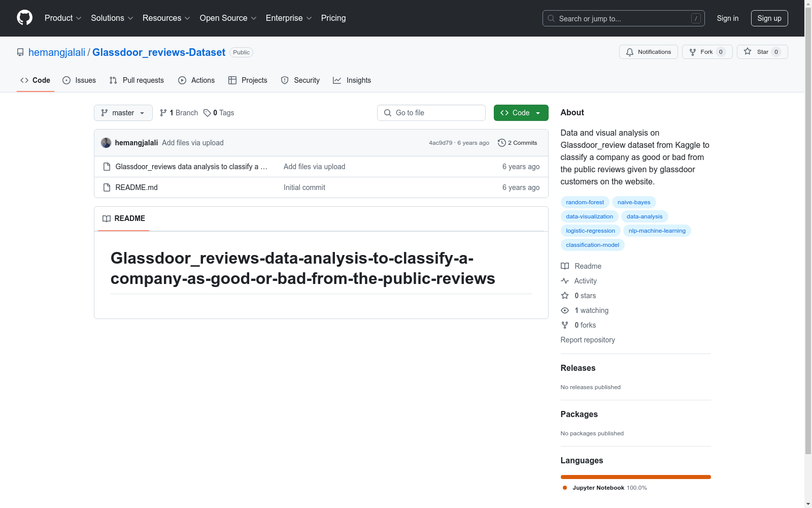Click the data-visualization topic tag
812x508 pixels.
590,216
